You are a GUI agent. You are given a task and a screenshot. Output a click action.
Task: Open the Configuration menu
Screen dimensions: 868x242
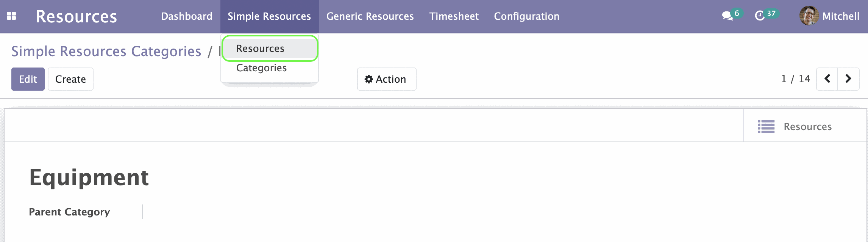pyautogui.click(x=526, y=16)
